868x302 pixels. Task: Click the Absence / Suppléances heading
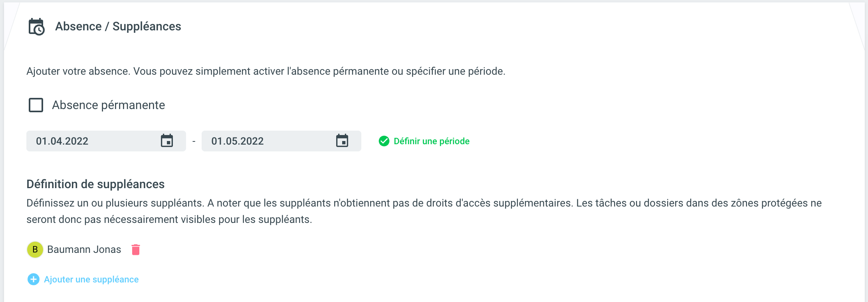[x=118, y=26]
